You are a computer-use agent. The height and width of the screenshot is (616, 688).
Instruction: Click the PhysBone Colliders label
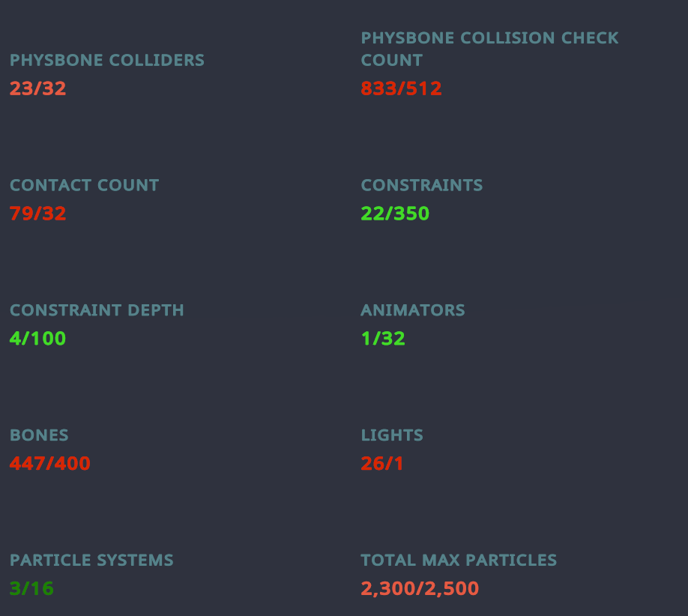click(106, 61)
